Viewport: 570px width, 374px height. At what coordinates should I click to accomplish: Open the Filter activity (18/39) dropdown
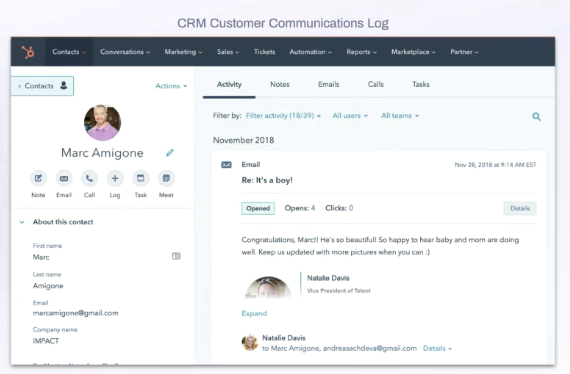(x=284, y=116)
